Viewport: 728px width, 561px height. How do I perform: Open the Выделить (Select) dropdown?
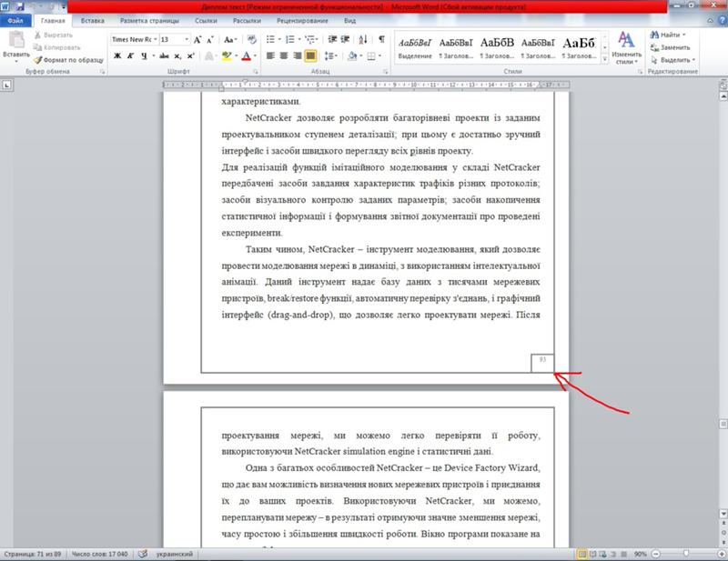click(x=672, y=60)
